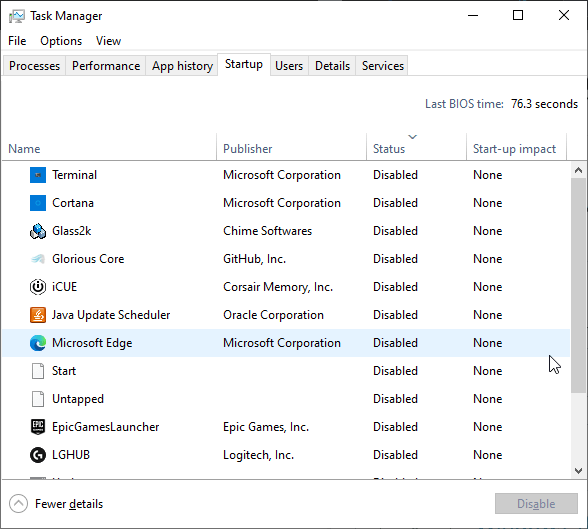Image resolution: width=588 pixels, height=529 pixels.
Task: Open the File menu
Action: [17, 41]
